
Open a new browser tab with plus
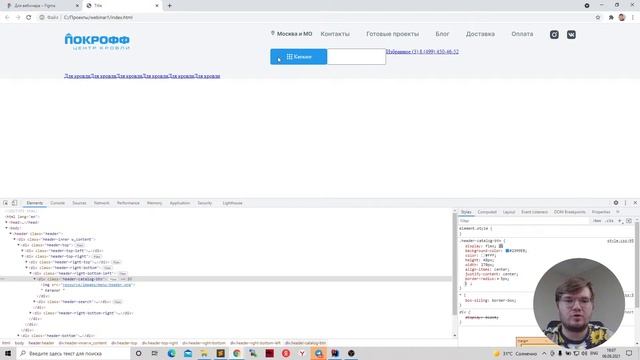[169, 6]
